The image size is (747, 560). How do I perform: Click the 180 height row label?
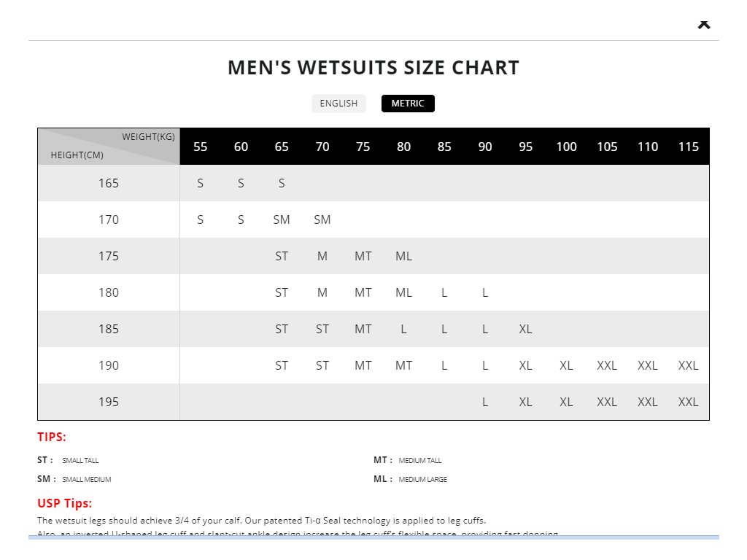coord(109,292)
